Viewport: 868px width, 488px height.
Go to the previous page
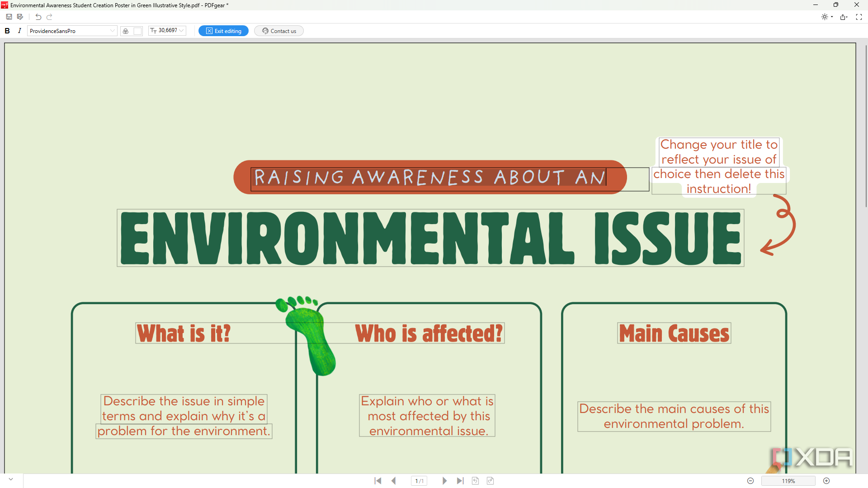coord(394,481)
